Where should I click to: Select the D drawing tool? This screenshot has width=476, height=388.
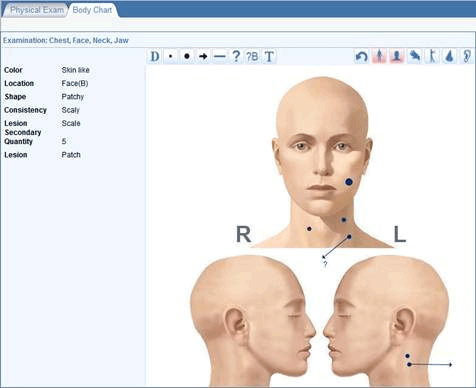pyautogui.click(x=155, y=56)
